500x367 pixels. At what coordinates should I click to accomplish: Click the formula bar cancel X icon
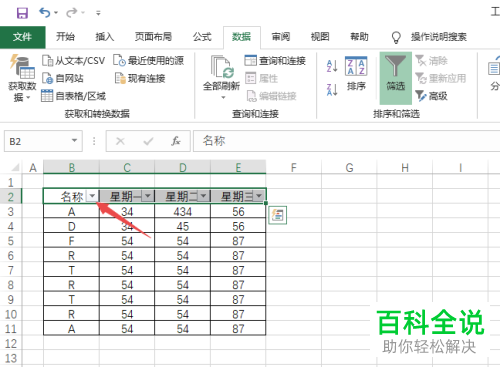[x=120, y=141]
